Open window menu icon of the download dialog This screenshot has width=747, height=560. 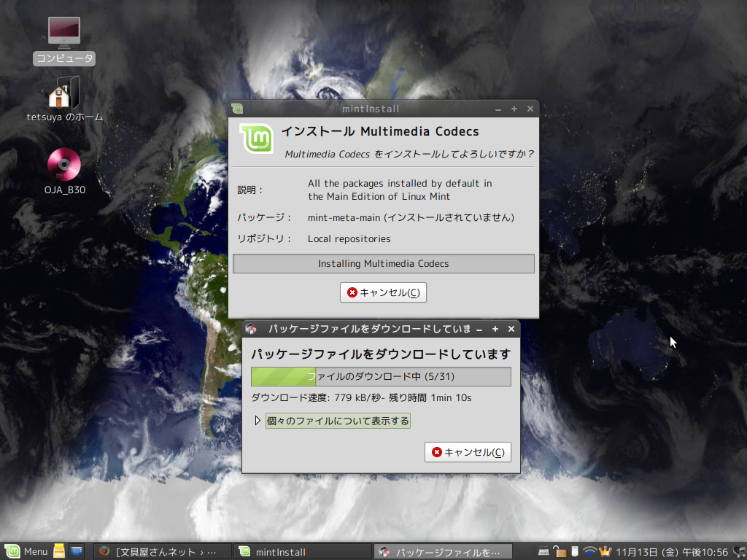[x=251, y=329]
